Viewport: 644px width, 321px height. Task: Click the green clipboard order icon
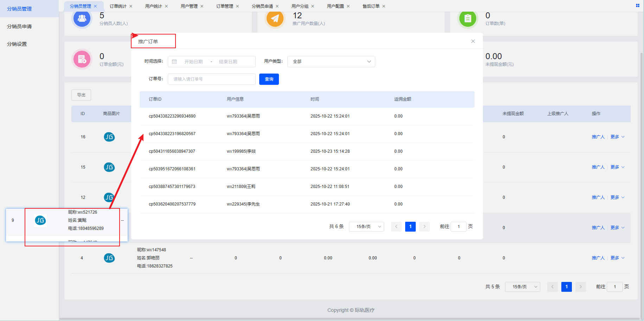tap(467, 18)
